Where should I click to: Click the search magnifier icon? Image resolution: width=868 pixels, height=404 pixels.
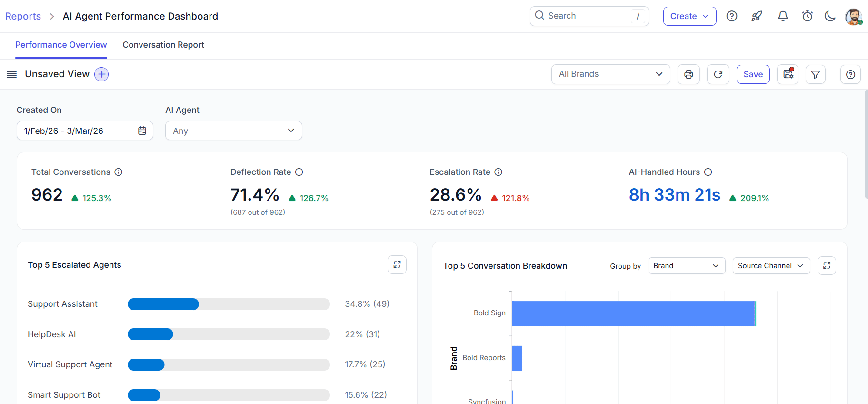(539, 15)
